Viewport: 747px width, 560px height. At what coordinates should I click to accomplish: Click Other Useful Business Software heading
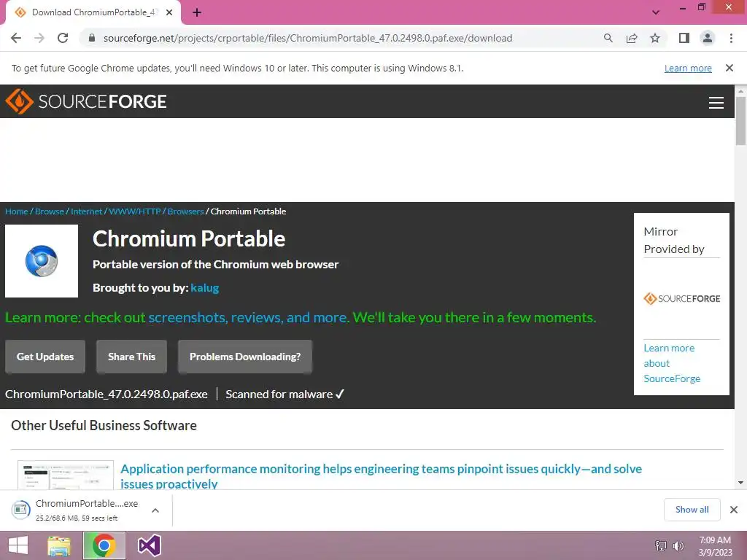pos(104,425)
